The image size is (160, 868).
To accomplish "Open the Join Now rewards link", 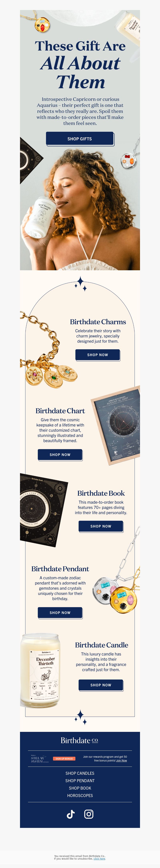I will (121, 761).
